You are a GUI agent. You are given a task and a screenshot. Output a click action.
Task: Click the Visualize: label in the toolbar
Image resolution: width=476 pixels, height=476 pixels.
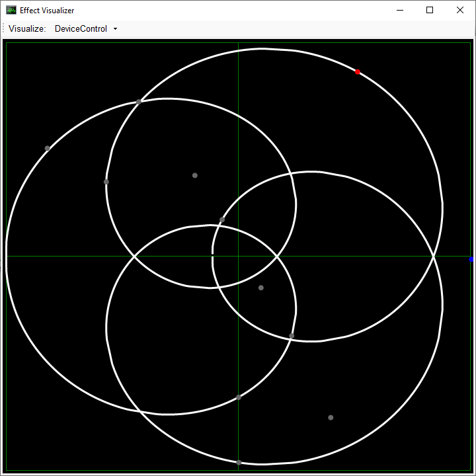[27, 29]
